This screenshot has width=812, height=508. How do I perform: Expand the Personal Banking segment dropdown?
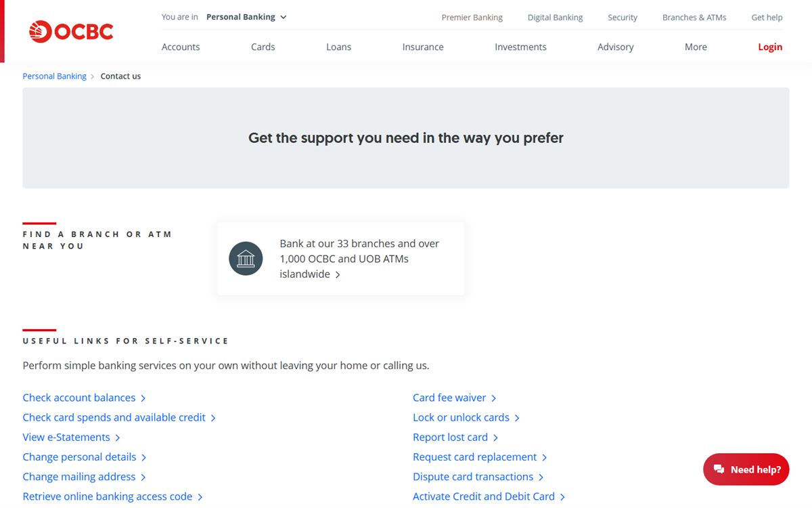pyautogui.click(x=246, y=17)
